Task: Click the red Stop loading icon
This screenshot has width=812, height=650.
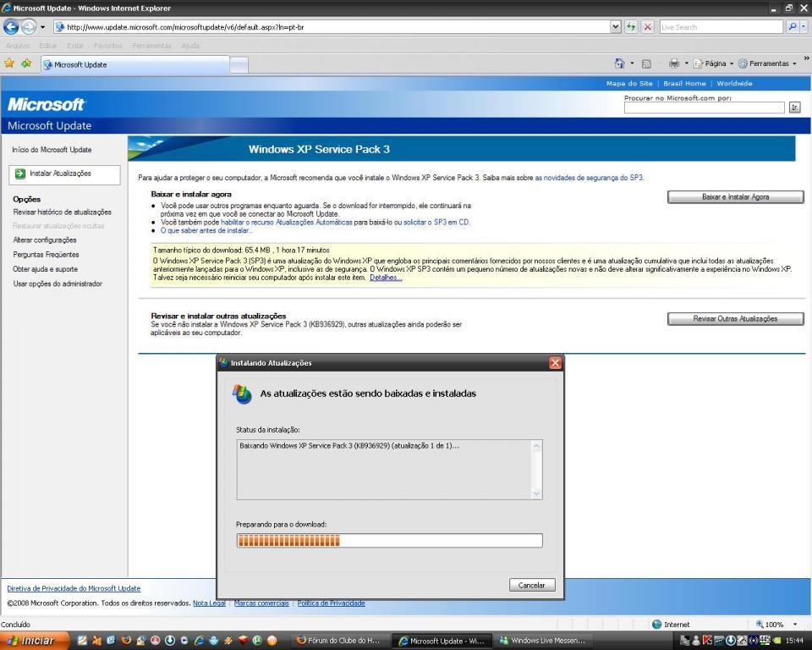Action: click(x=648, y=27)
